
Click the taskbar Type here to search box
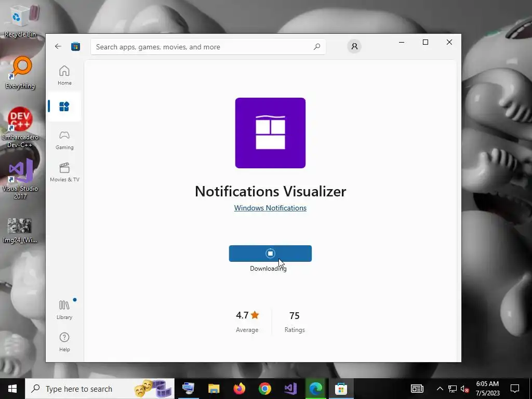(100, 389)
